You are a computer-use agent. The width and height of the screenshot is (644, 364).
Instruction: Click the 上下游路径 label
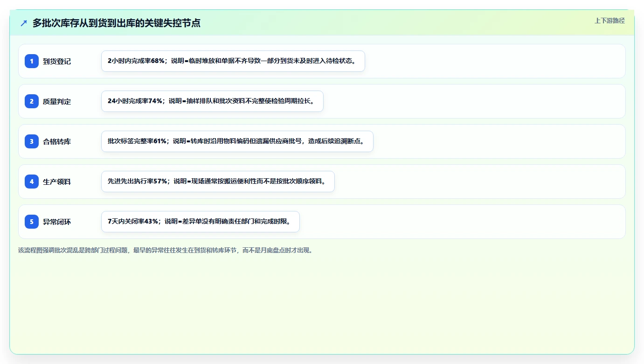pyautogui.click(x=609, y=21)
